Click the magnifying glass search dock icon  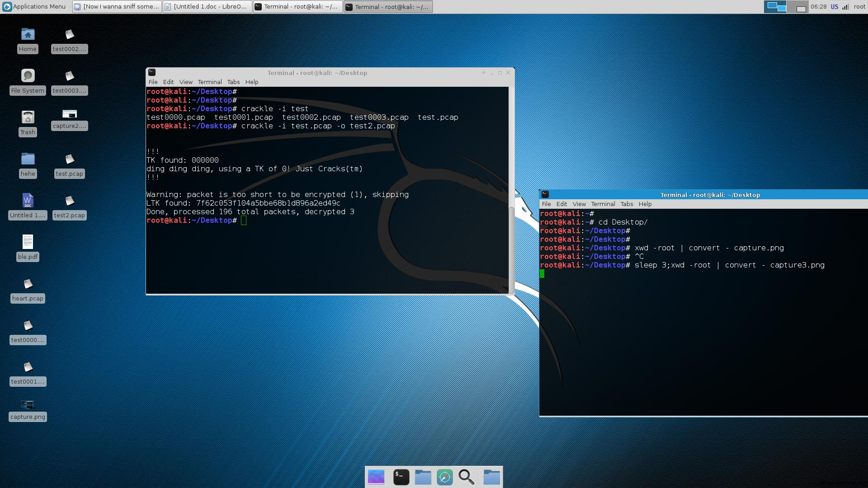(466, 477)
